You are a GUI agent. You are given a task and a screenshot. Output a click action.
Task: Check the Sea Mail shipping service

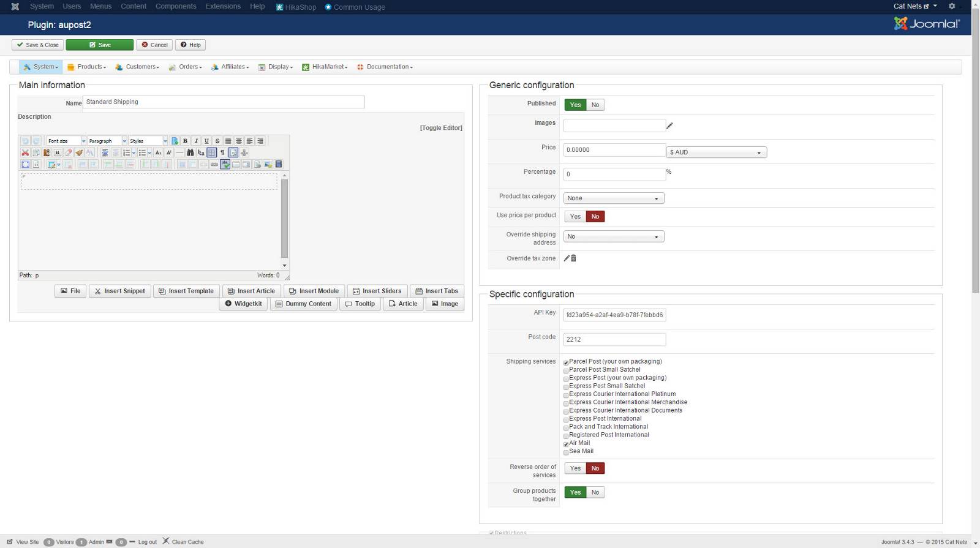point(566,452)
